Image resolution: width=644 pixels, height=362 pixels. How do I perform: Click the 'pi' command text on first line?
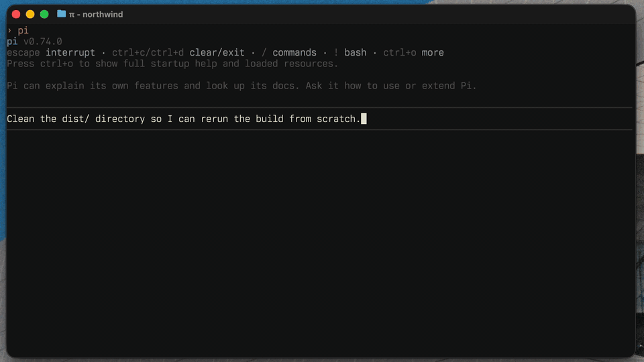[23, 30]
